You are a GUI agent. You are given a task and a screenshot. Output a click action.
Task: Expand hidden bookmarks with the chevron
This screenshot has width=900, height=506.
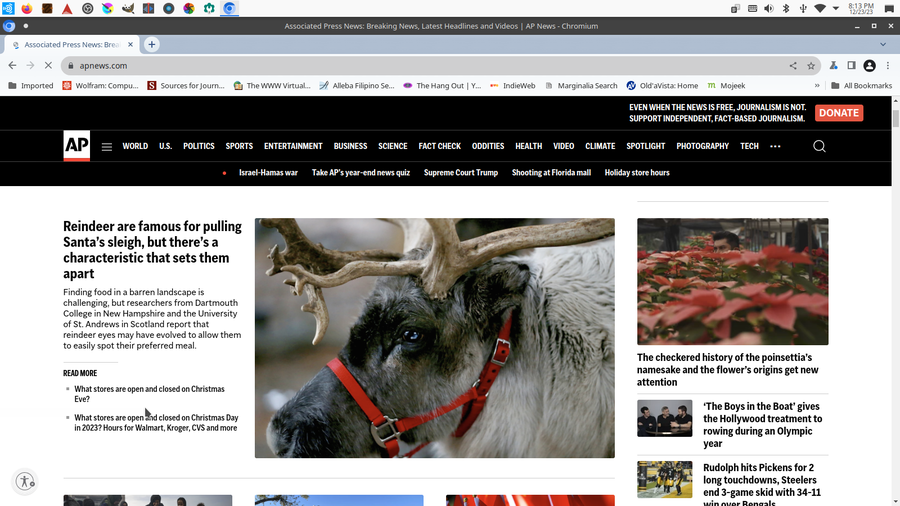(x=818, y=86)
